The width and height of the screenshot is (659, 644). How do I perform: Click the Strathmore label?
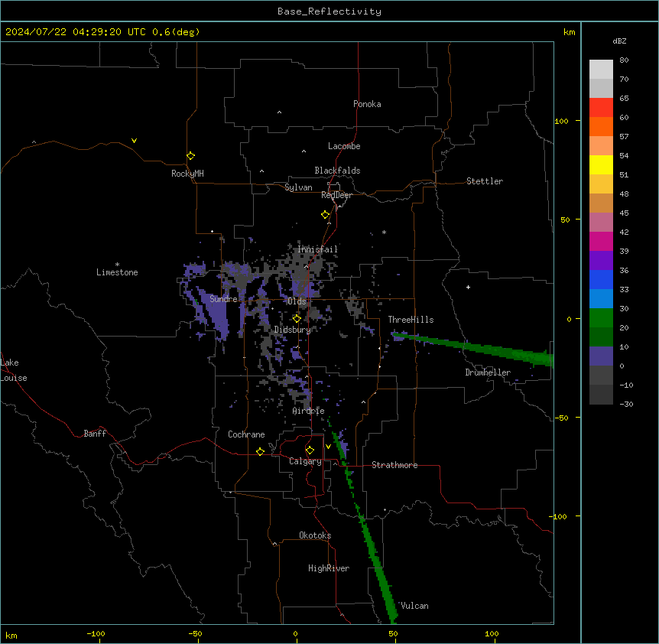[x=394, y=465]
